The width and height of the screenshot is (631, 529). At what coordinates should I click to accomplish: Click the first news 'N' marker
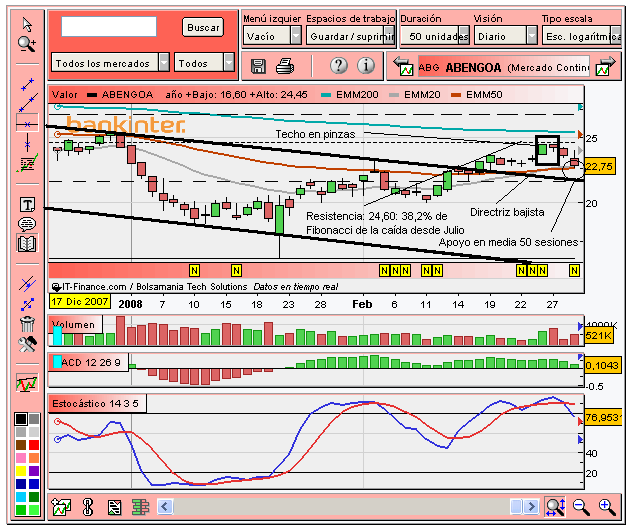click(194, 270)
